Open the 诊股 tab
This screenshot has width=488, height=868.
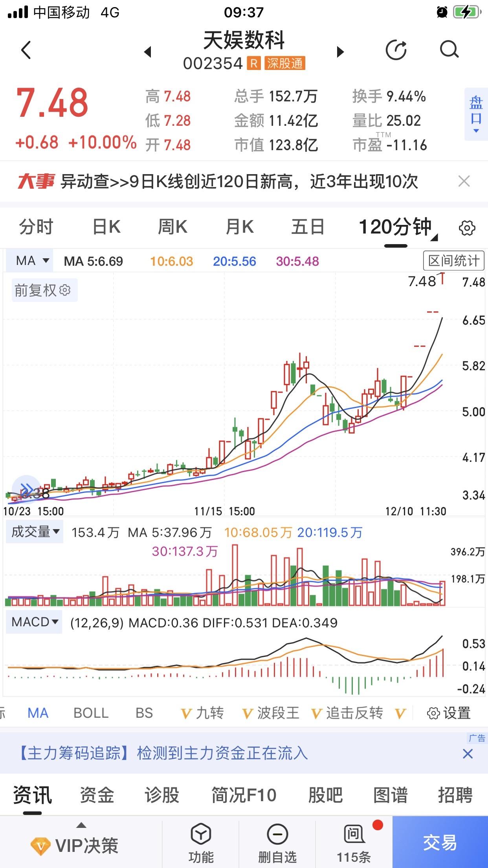162,795
